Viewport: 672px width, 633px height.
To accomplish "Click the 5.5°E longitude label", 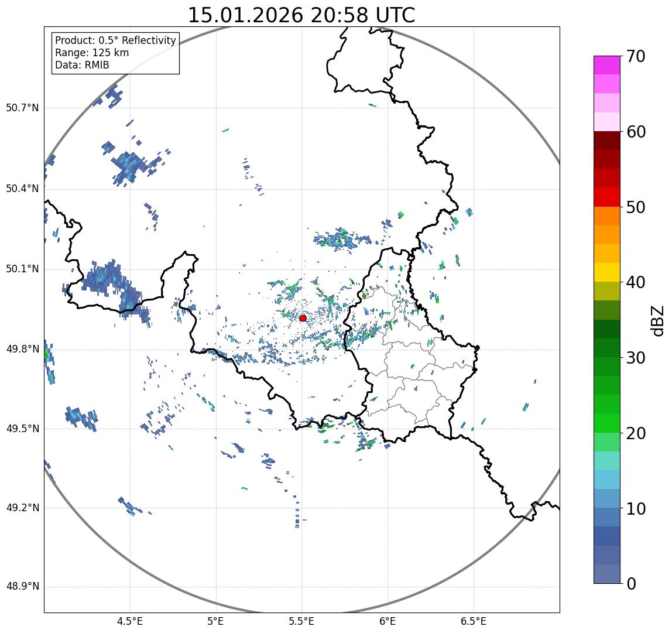I will click(x=301, y=621).
